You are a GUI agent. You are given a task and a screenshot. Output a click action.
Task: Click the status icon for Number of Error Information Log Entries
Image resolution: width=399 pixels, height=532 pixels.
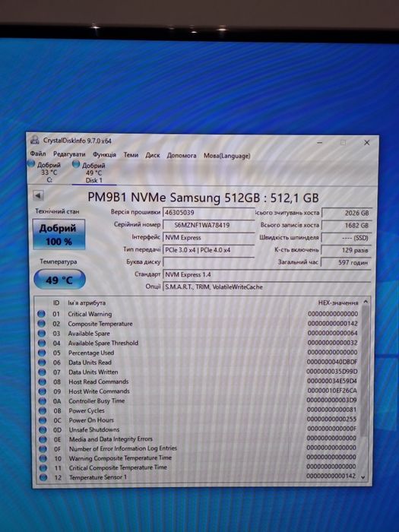43,449
